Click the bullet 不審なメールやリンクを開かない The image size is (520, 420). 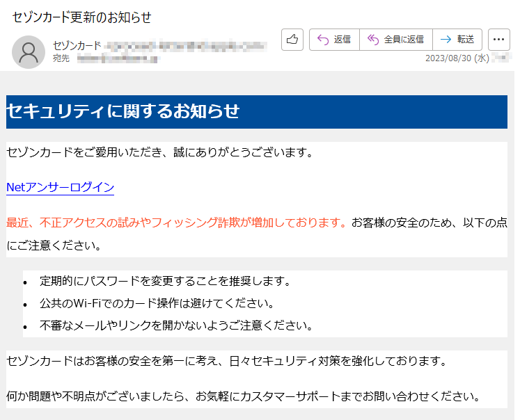tap(176, 325)
